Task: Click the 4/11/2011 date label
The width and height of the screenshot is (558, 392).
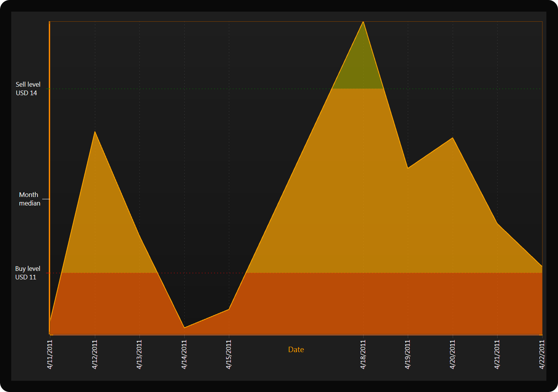Action: 50,354
